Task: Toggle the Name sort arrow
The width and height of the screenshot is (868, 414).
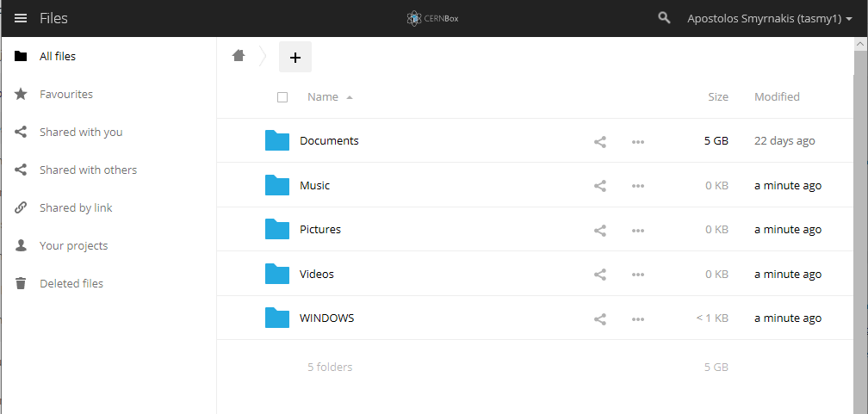Action: 350,97
